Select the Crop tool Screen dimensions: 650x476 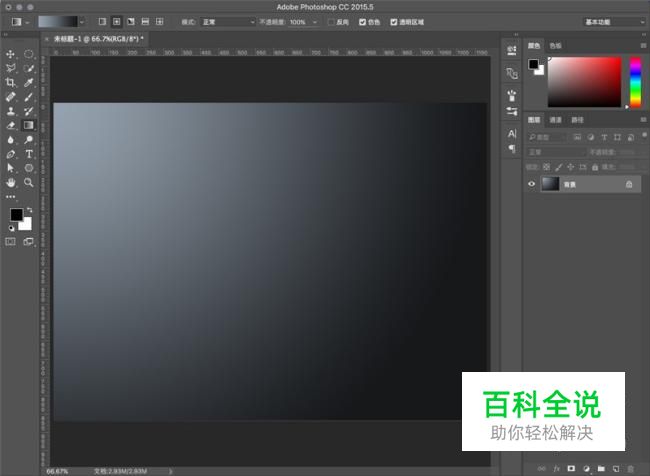coord(11,83)
